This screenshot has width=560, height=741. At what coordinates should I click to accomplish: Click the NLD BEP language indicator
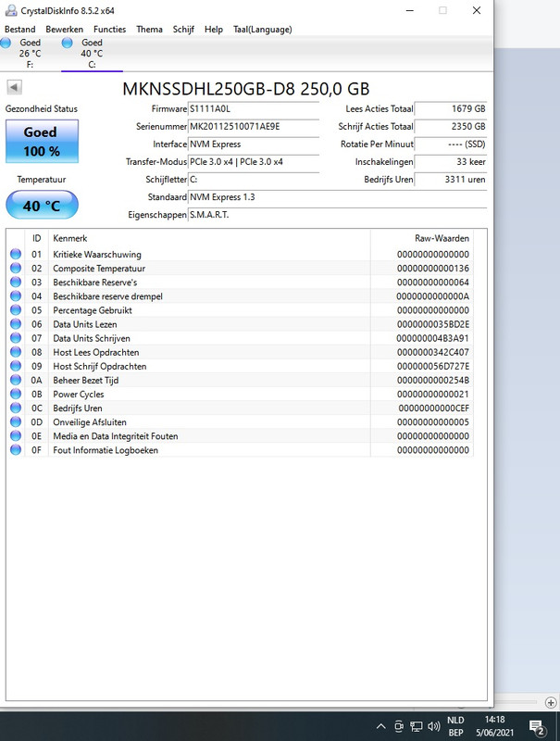455,726
